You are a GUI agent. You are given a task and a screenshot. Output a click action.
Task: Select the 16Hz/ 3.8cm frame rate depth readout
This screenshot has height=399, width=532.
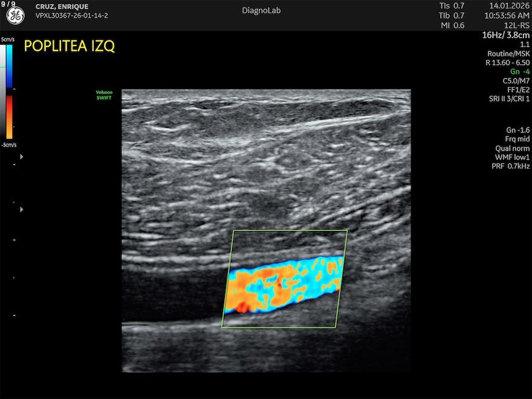pyautogui.click(x=505, y=35)
